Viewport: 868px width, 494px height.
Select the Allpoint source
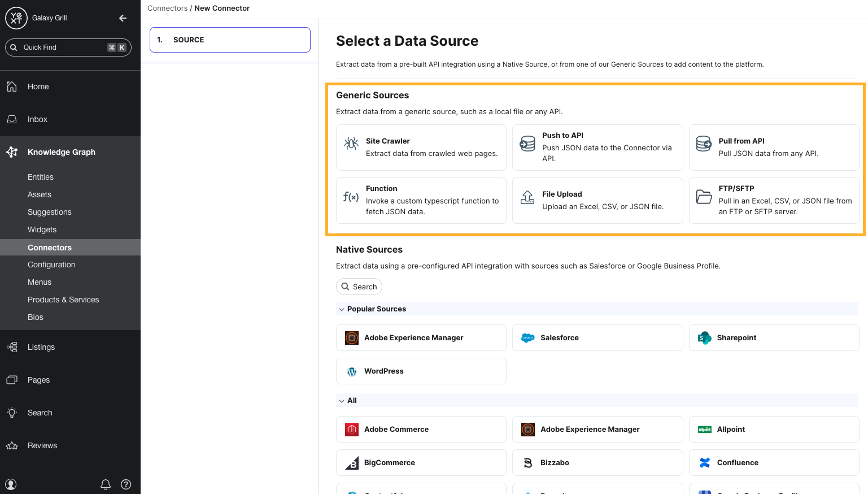pos(774,430)
